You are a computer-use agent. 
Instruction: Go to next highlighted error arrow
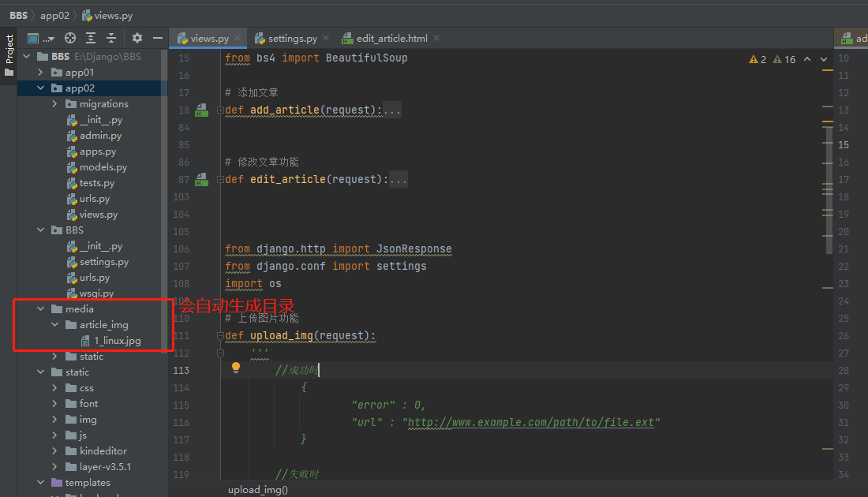pos(824,59)
